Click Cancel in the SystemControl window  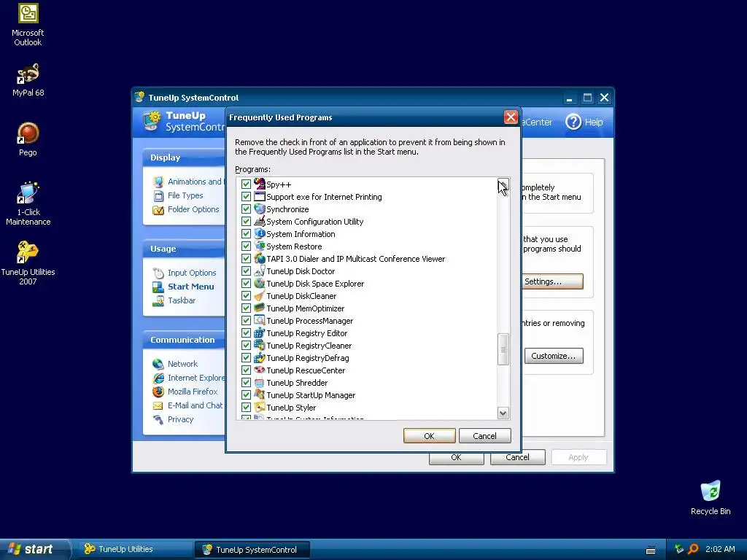point(517,457)
